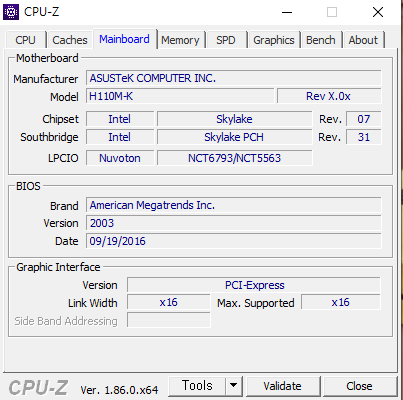
Task: Select the Memory tab
Action: [180, 40]
